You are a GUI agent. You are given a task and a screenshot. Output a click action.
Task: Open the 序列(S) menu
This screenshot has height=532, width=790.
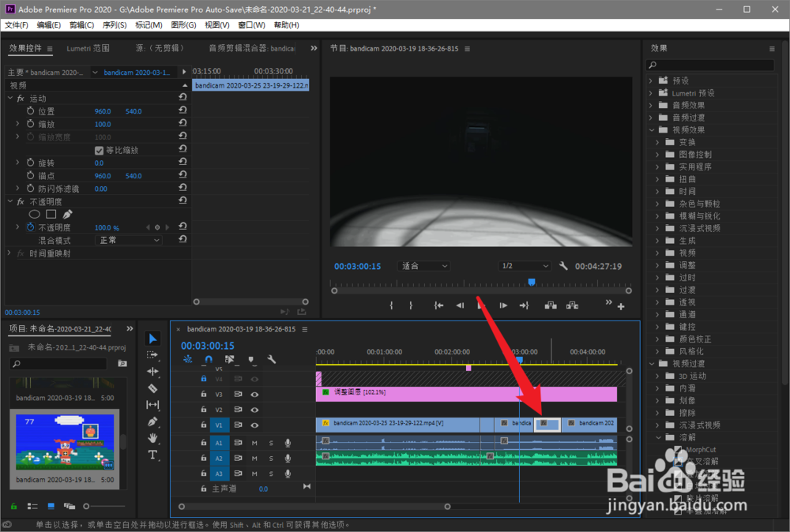tap(115, 24)
